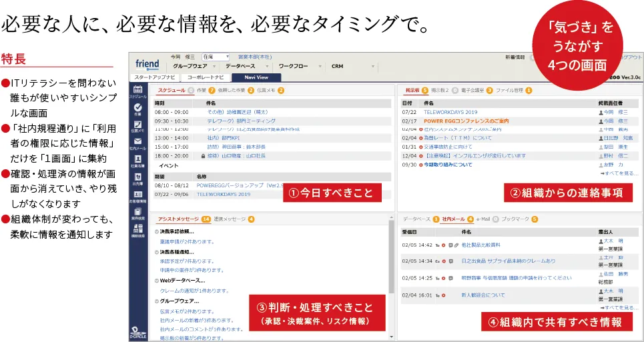Open the 作業 checkmark icon in the sidebar
The height and width of the screenshot is (342, 644).
pos(137,107)
